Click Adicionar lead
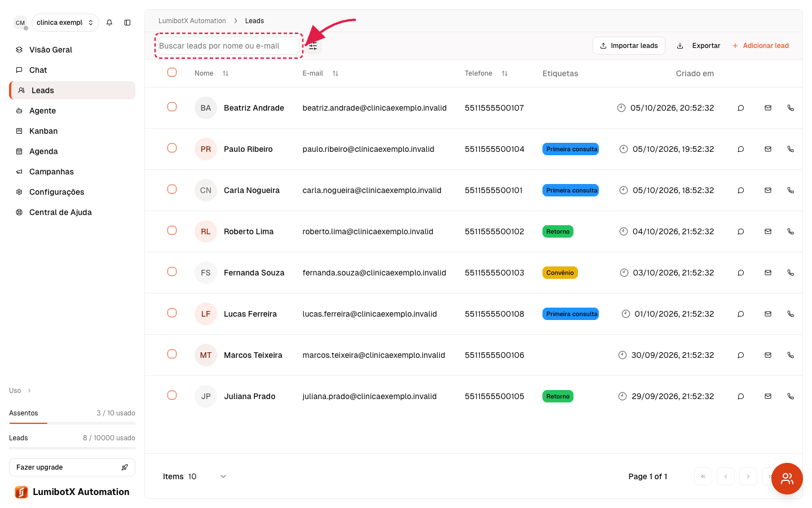Image resolution: width=812 pixels, height=508 pixels. [760, 46]
